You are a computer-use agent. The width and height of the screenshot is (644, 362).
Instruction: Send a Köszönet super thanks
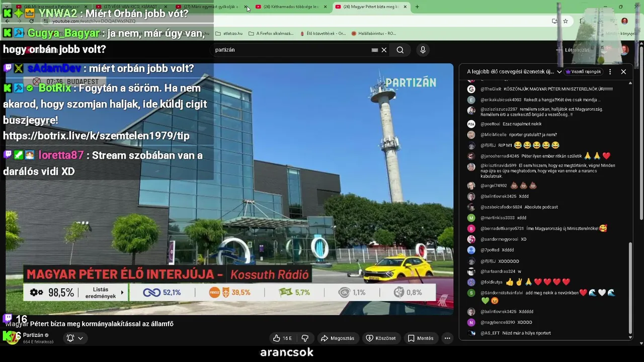tap(380, 338)
